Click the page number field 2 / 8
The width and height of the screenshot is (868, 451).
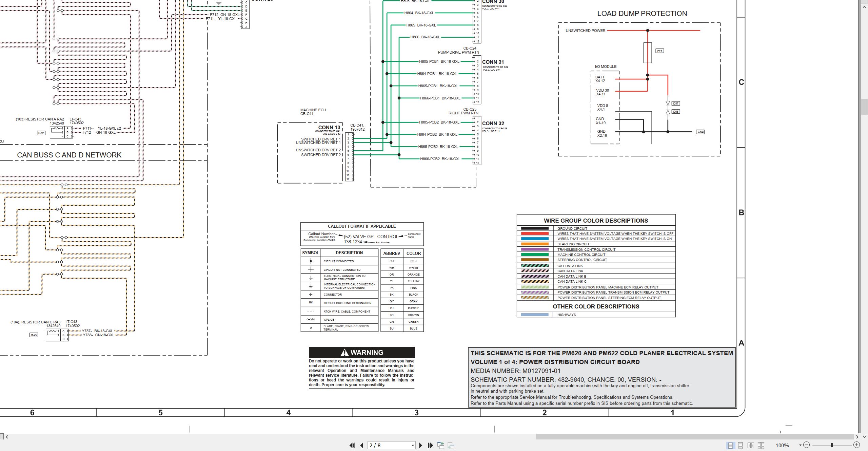pyautogui.click(x=389, y=445)
